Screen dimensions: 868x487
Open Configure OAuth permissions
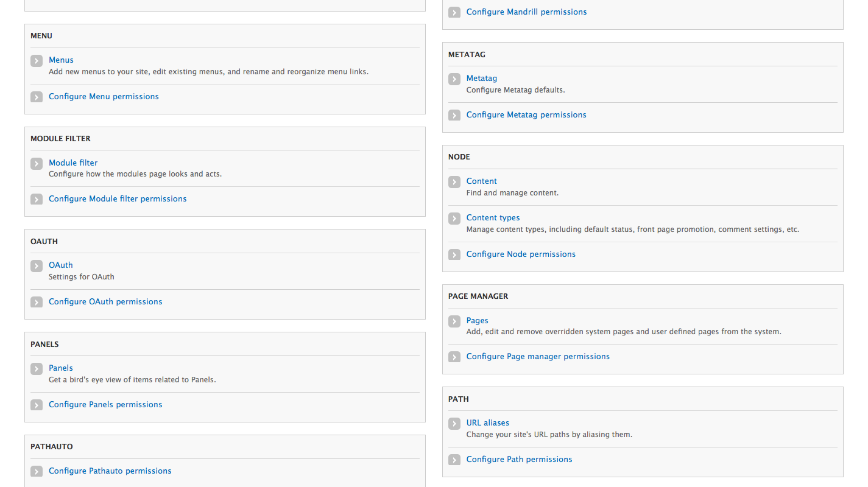click(105, 301)
